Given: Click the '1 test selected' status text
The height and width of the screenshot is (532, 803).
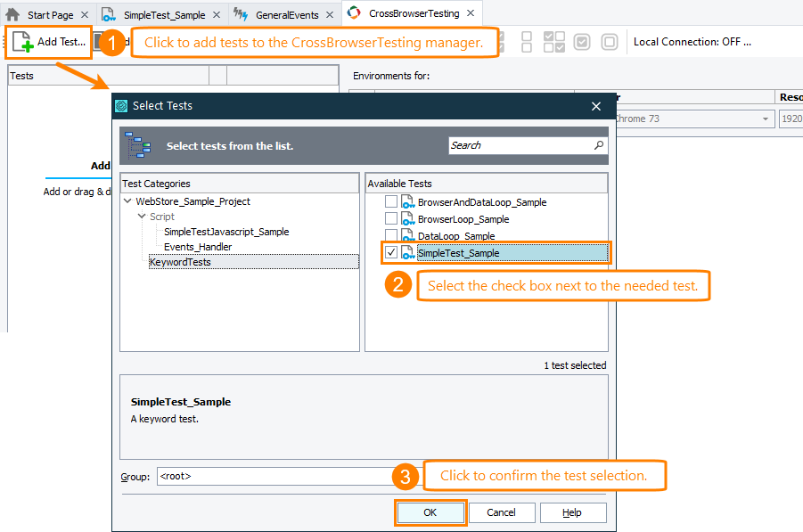Looking at the screenshot, I should 575,365.
